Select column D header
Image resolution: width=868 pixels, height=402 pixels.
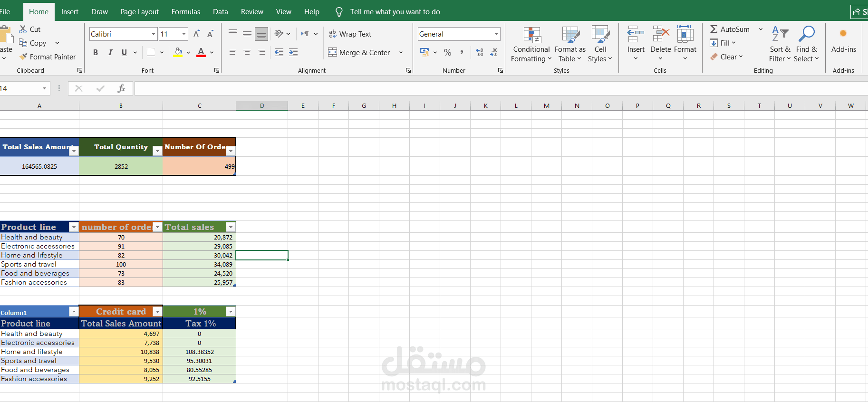click(x=262, y=106)
